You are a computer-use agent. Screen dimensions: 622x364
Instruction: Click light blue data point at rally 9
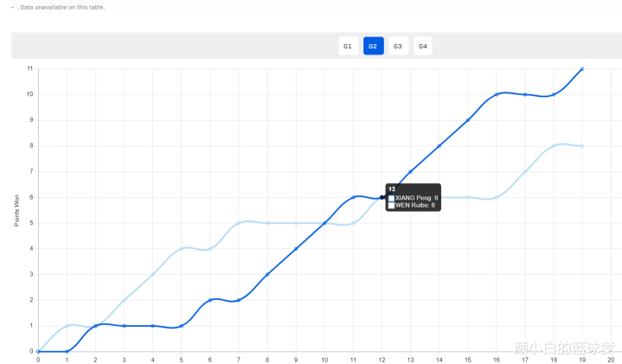tap(296, 223)
